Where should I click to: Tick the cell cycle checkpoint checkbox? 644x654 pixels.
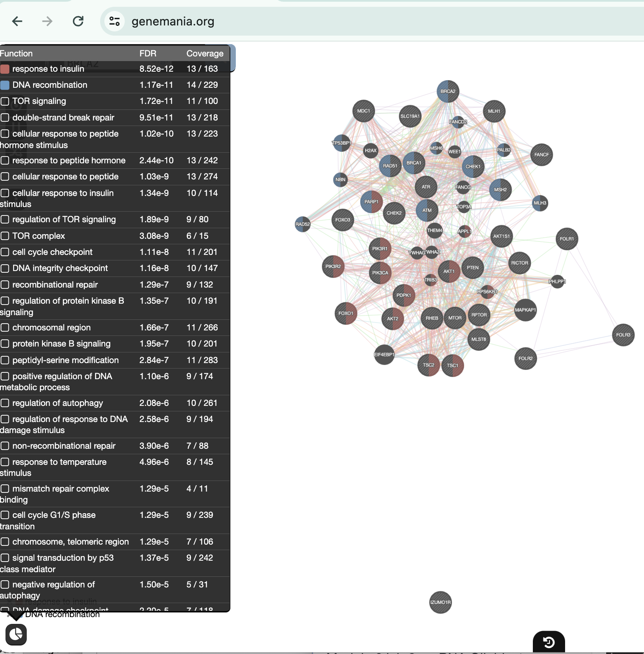[5, 252]
